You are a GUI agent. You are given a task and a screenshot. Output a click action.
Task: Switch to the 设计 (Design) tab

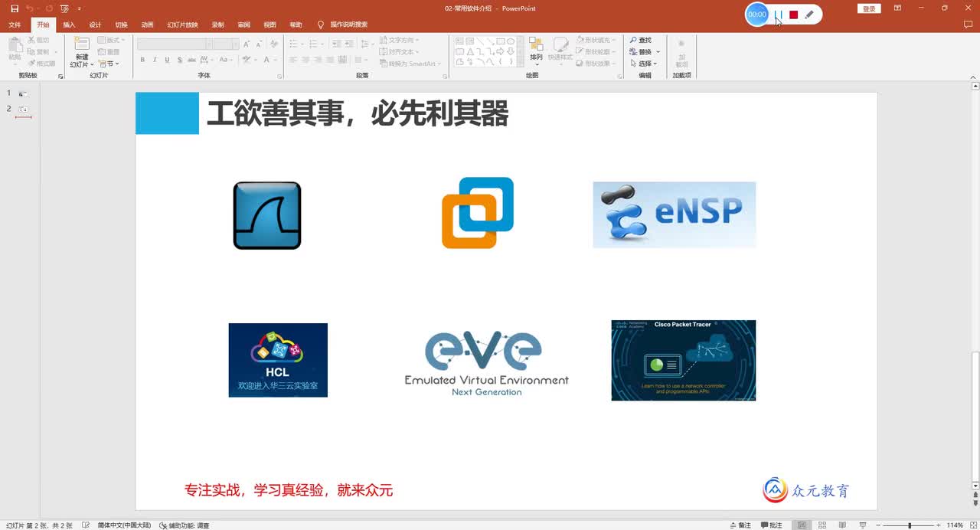pos(95,25)
